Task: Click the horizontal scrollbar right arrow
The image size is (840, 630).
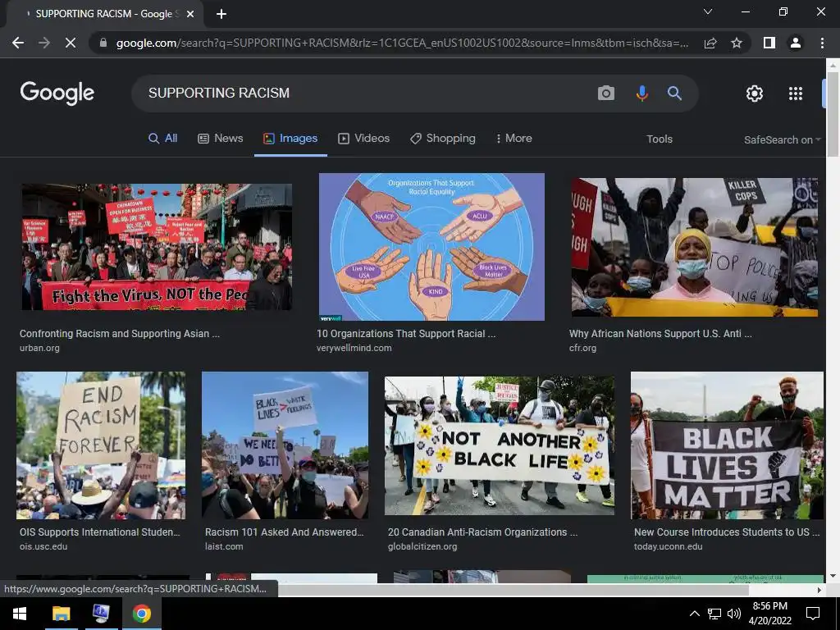Action: [819, 590]
